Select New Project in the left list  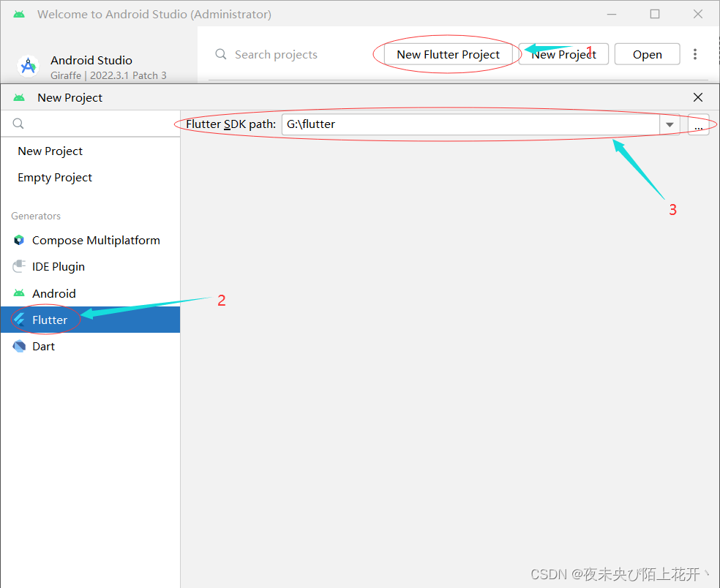click(x=91, y=151)
